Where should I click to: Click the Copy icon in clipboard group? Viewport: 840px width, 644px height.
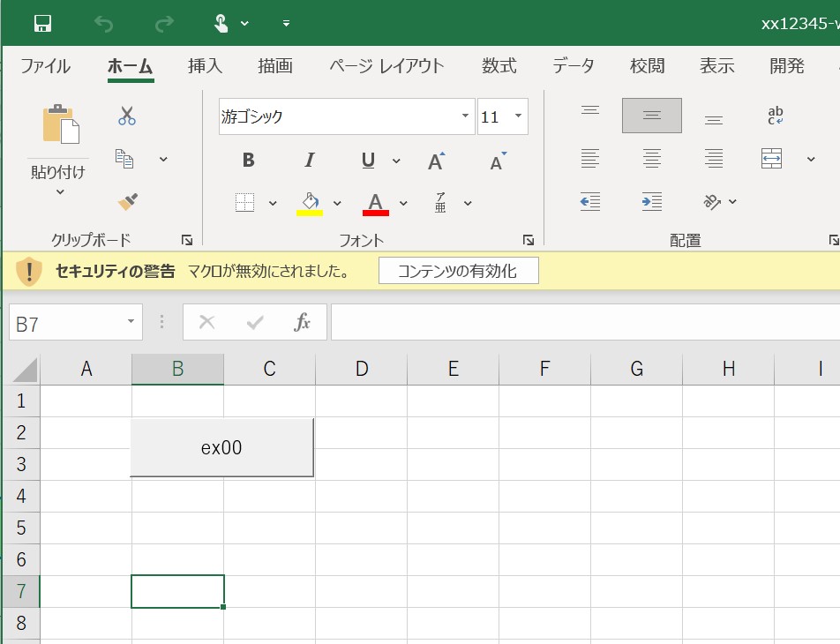(x=125, y=159)
